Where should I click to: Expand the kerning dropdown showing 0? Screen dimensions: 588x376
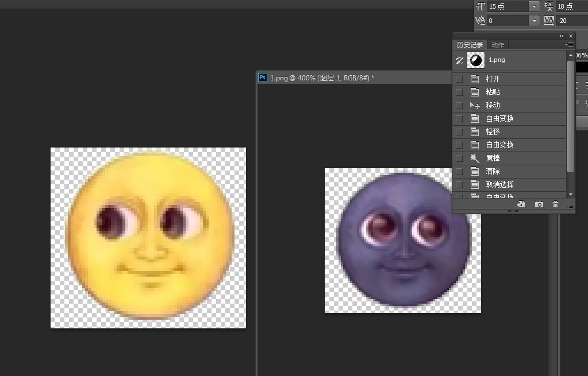tap(535, 21)
